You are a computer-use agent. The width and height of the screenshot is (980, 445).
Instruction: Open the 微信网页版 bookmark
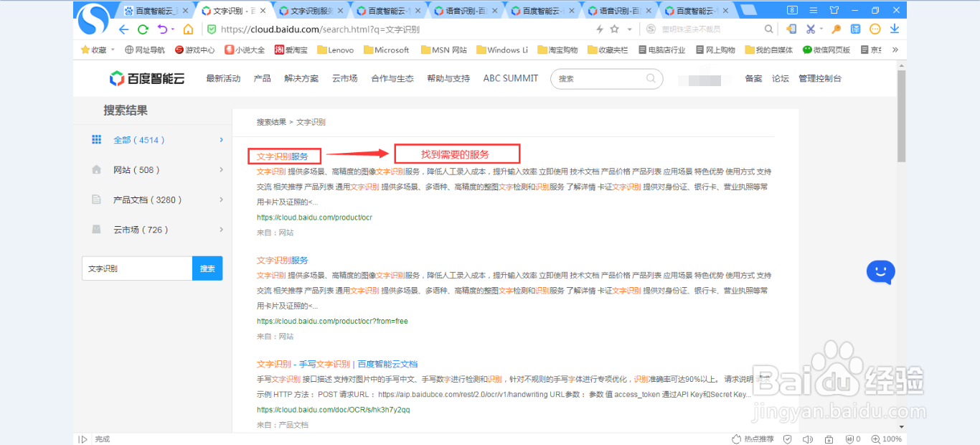click(x=826, y=50)
